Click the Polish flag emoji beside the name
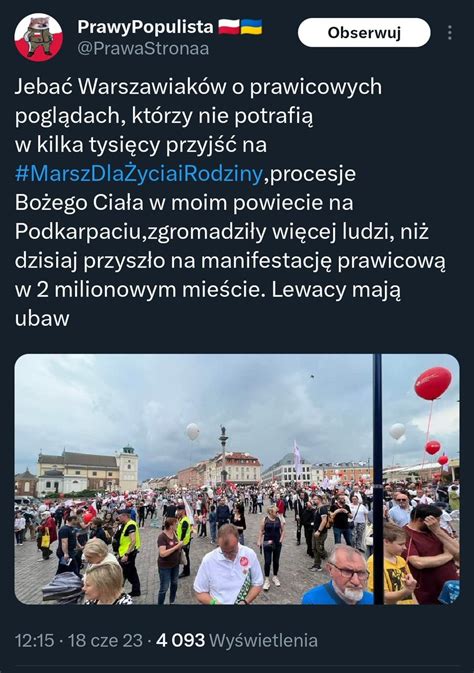The width and height of the screenshot is (474, 673). coord(229,27)
